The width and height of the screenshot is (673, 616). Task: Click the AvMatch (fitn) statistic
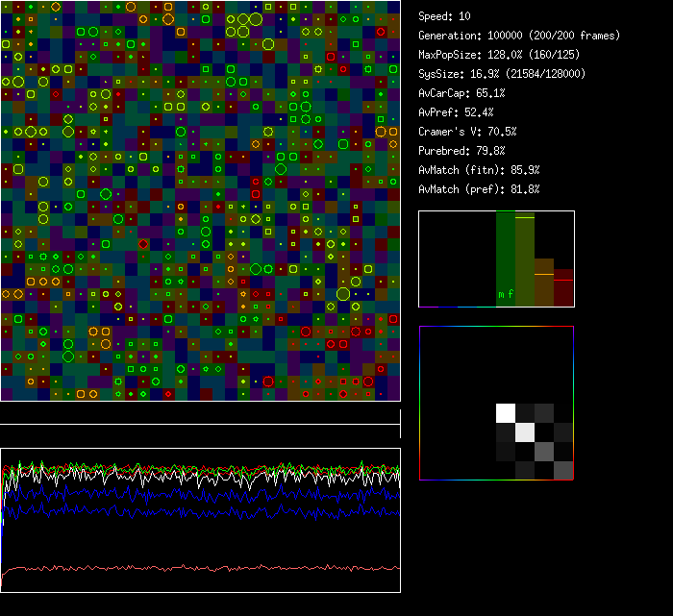(x=479, y=170)
